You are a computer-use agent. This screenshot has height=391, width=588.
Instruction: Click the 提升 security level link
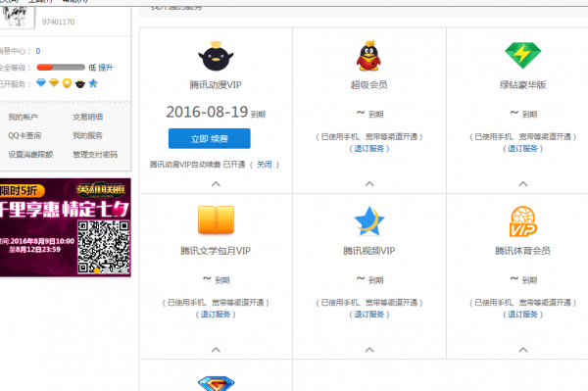pos(106,68)
